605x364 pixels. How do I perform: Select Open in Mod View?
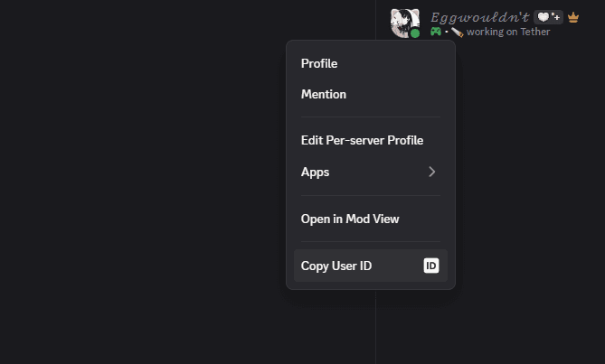click(371, 219)
